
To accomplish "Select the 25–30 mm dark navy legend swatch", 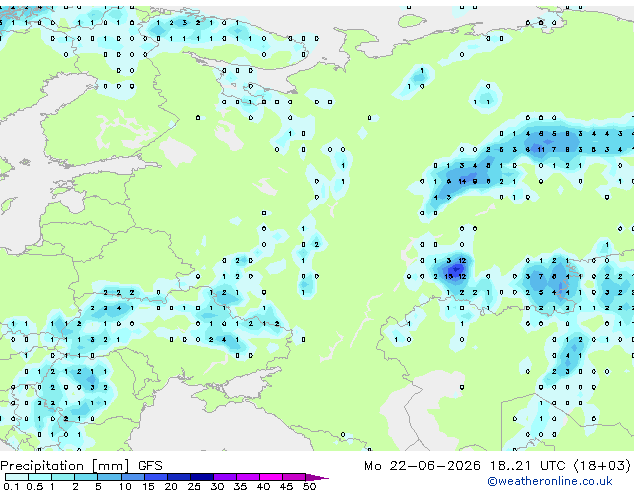I will pyautogui.click(x=202, y=477).
